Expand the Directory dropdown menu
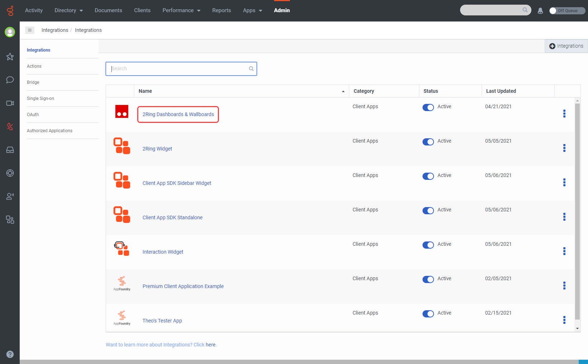 click(x=68, y=10)
